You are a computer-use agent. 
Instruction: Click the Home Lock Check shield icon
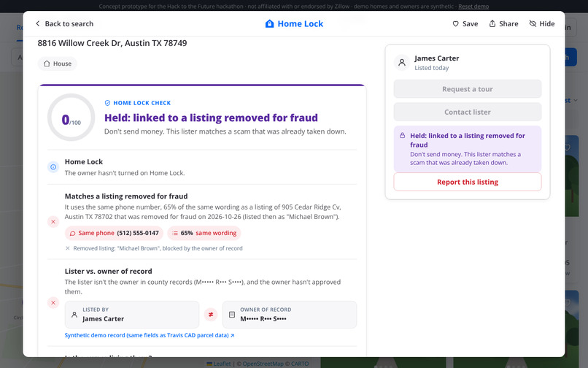[107, 103]
